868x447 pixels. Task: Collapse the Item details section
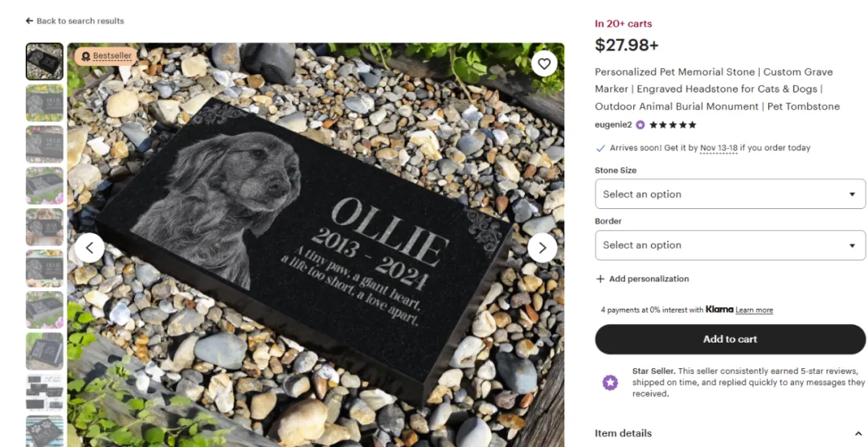click(x=858, y=433)
